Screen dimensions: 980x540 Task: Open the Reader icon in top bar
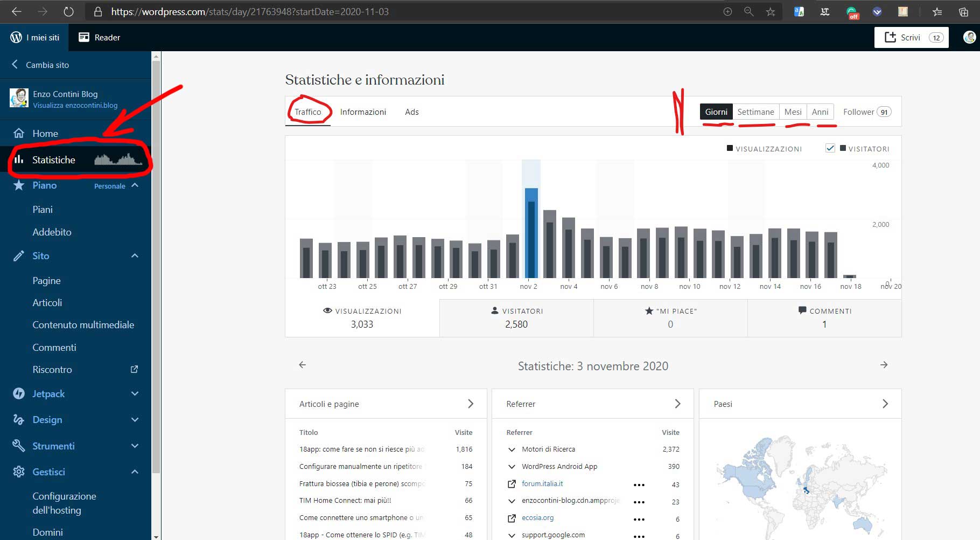[84, 37]
